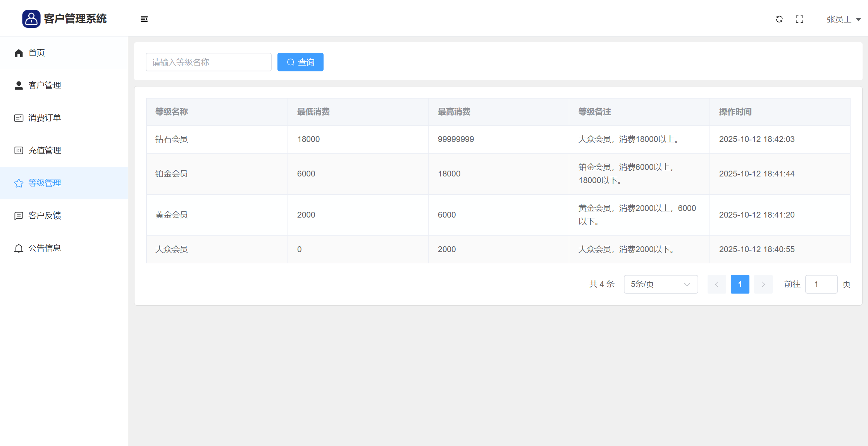Open 消费订单 menu item
This screenshot has height=446, width=868.
click(x=45, y=118)
